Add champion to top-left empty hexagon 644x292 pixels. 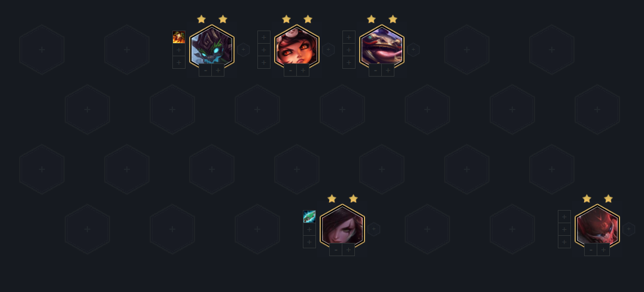[x=42, y=50]
